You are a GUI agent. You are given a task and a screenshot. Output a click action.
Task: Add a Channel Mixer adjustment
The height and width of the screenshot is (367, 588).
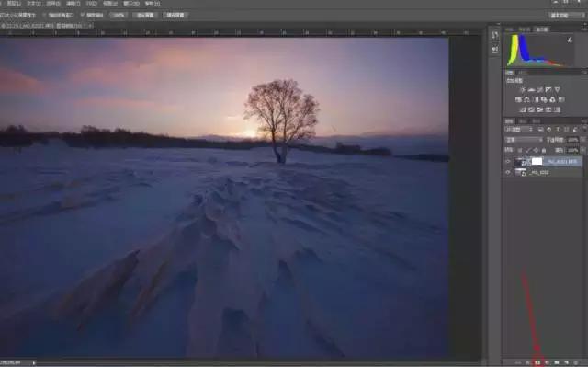coord(553,100)
